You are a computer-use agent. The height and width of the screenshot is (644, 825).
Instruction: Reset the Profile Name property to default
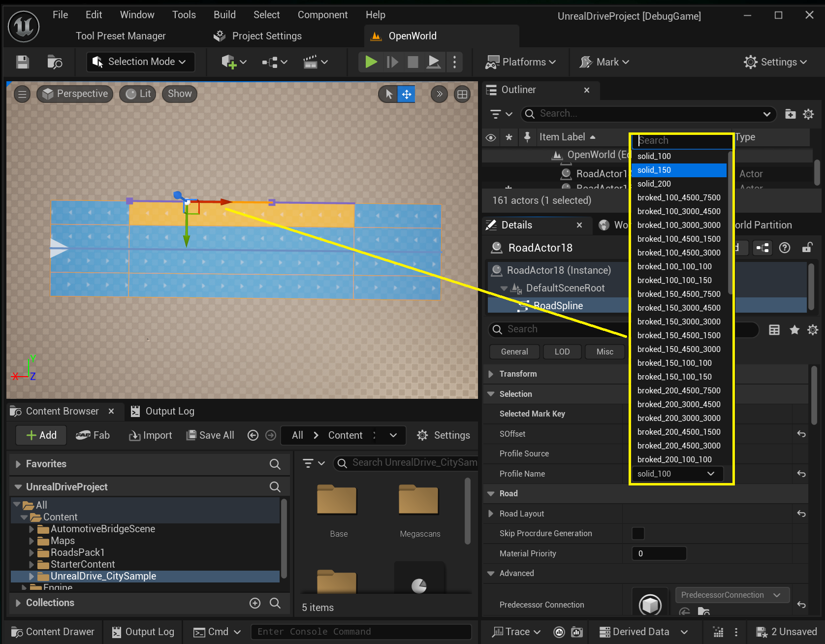[x=801, y=474]
